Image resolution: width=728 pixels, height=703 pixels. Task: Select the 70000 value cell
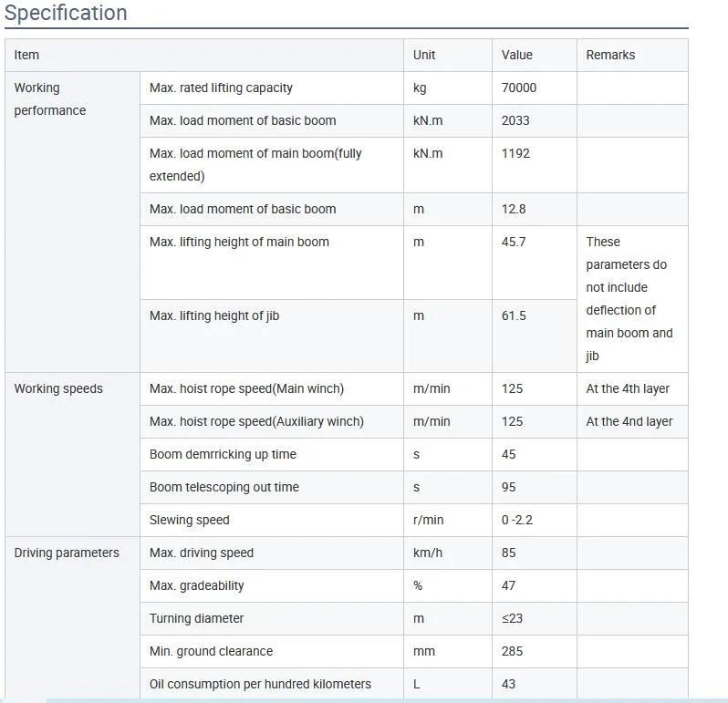(x=535, y=88)
